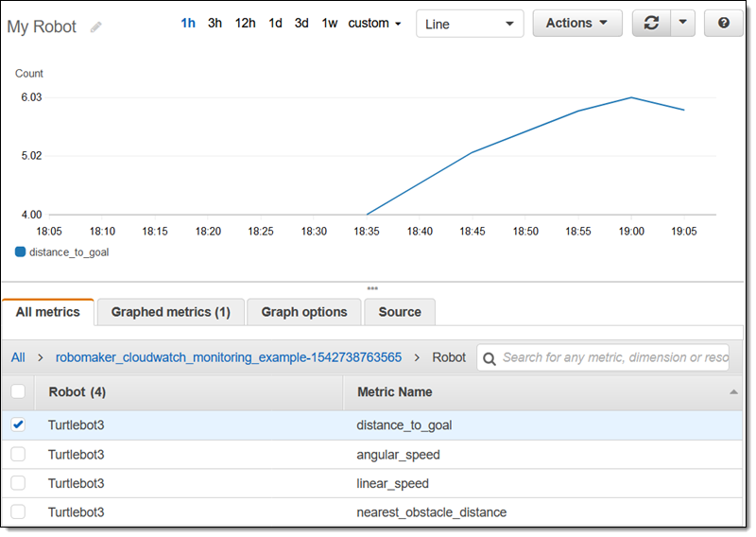
Task: Click the Metric Name sort arrow icon
Action: (733, 391)
